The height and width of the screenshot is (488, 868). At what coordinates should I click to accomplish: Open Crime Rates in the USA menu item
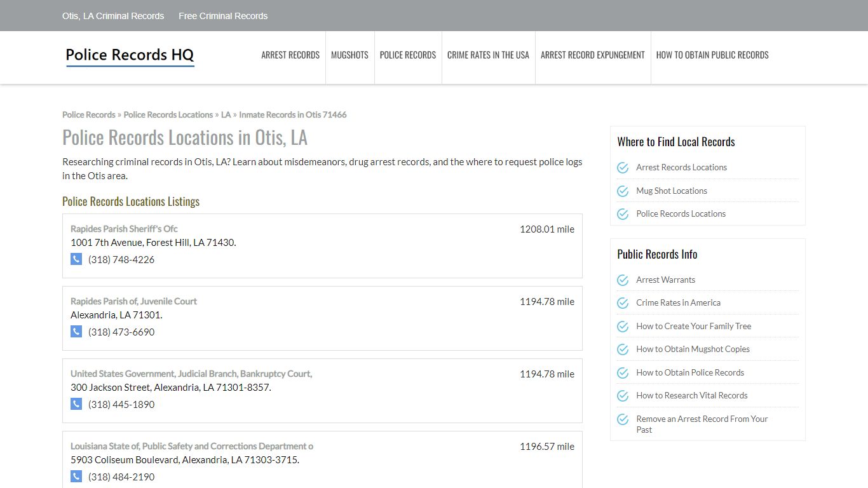pos(488,55)
